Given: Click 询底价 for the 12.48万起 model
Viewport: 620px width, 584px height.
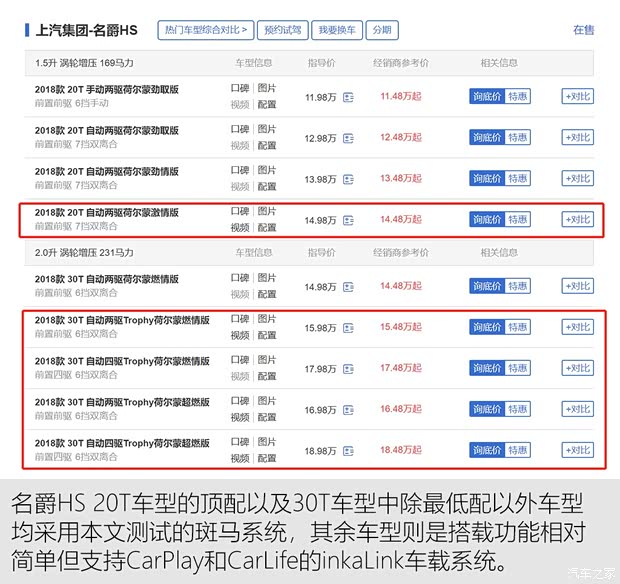Looking at the screenshot, I should 486,137.
